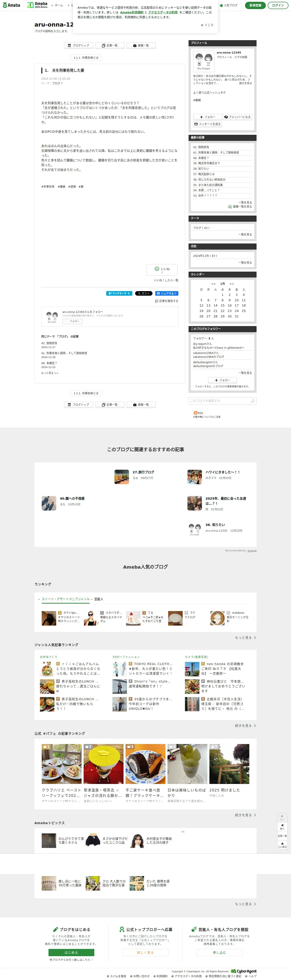Open rank 3 chocolate cake パフェ article image

click(x=145, y=764)
